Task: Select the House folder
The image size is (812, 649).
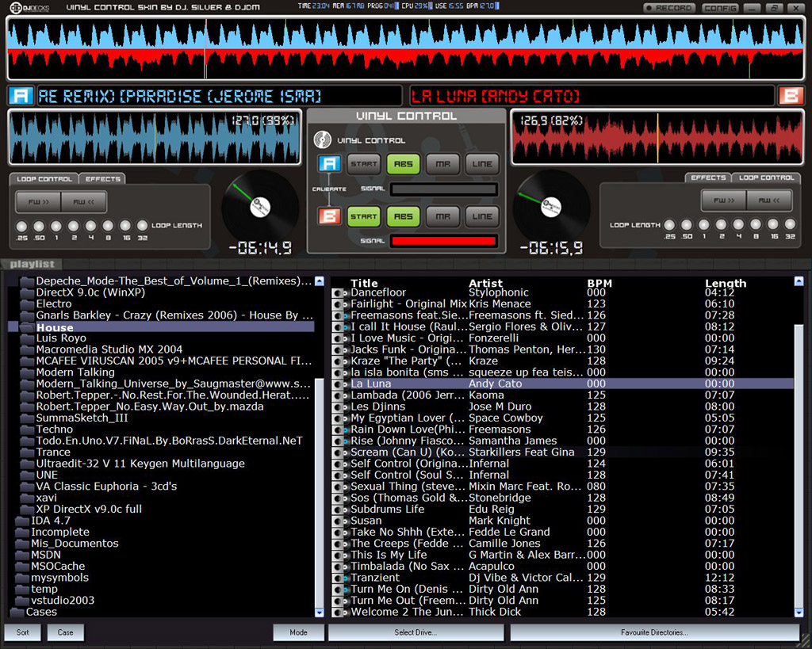Action: pyautogui.click(x=162, y=327)
